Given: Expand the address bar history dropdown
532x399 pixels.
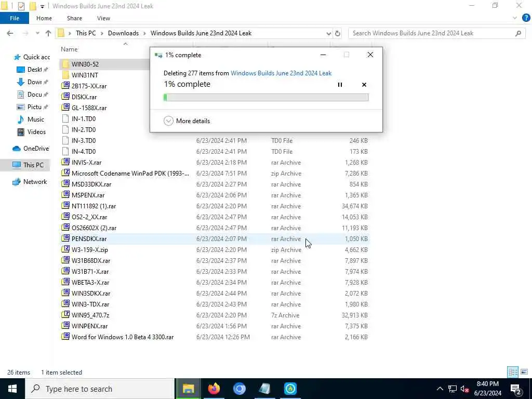Looking at the screenshot, I should tap(328, 33).
